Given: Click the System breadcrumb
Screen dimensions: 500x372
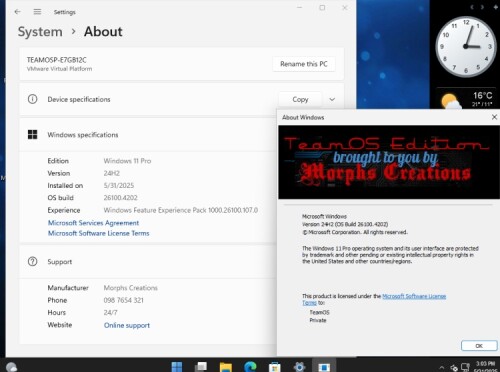Looking at the screenshot, I should click(40, 32).
